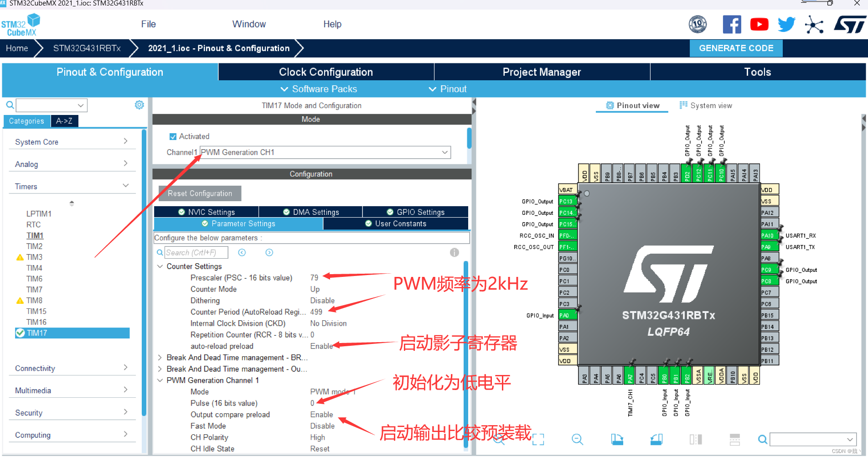Click STM32G431RBTx breadcrumb
This screenshot has height=458, width=868.
(x=87, y=48)
